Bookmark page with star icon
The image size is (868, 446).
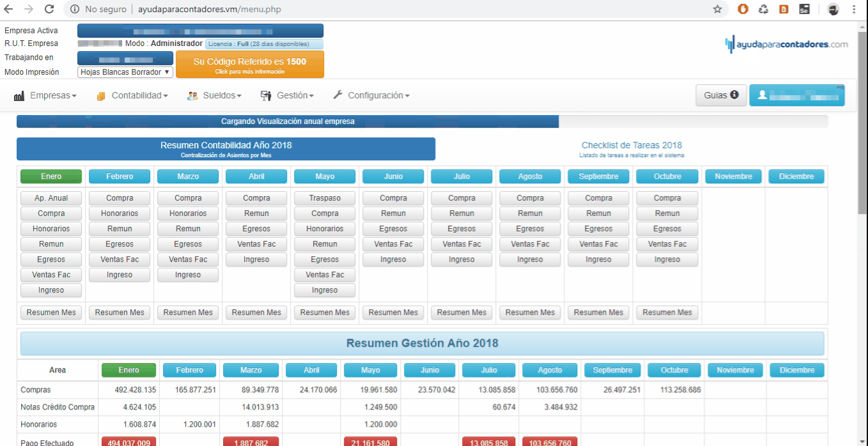pos(717,9)
